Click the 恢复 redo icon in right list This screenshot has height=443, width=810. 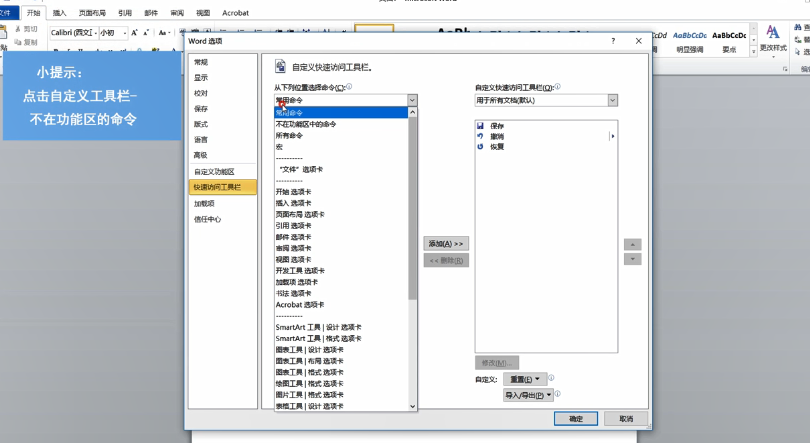tap(480, 147)
